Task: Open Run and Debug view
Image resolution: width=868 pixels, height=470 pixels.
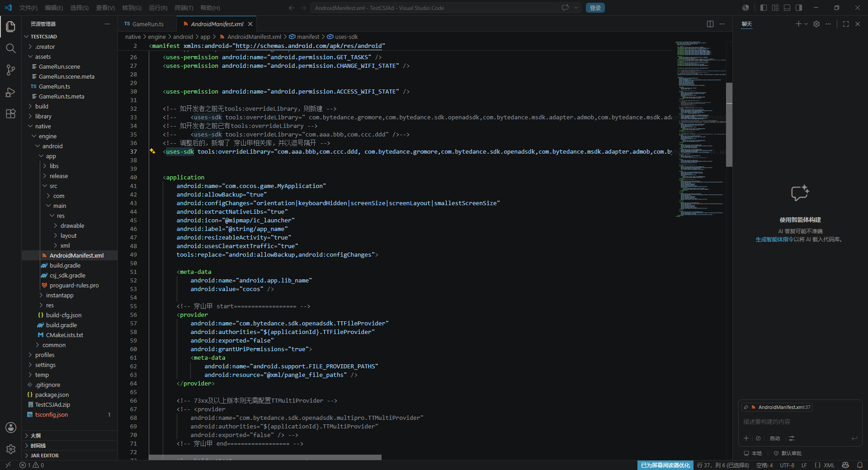Action: pos(10,92)
